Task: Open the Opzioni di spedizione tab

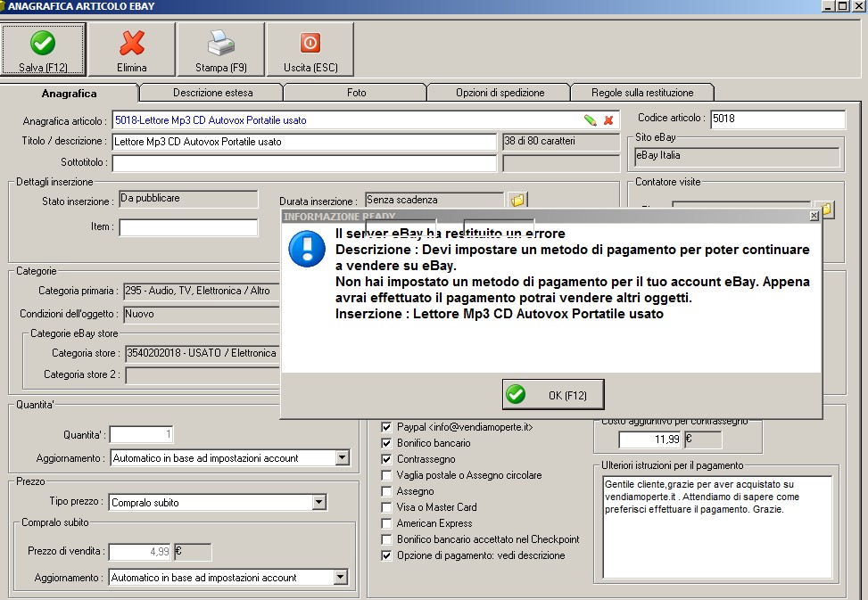Action: 500,93
